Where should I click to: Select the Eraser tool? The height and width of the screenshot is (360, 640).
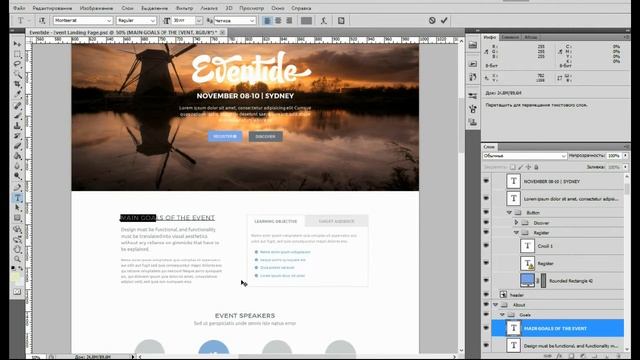point(17,146)
